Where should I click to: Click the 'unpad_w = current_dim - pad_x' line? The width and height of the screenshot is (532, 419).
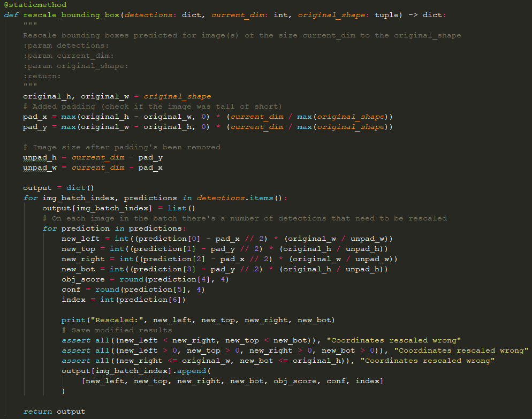93,167
